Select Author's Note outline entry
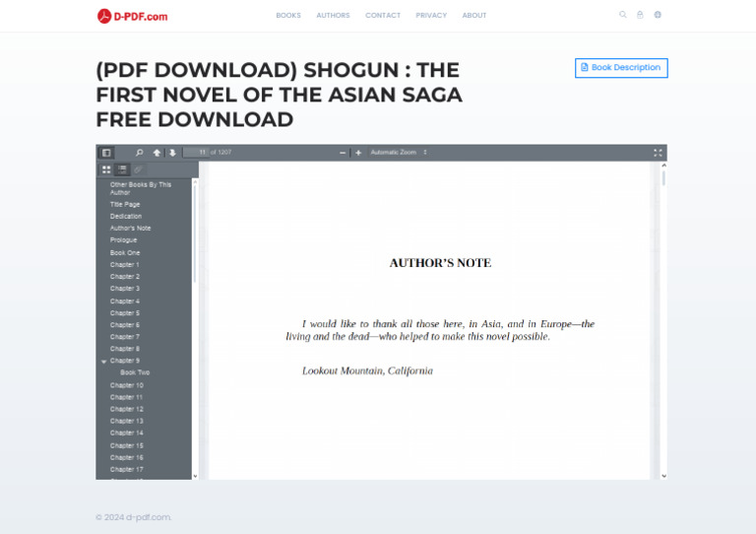The image size is (756, 534). pos(130,228)
